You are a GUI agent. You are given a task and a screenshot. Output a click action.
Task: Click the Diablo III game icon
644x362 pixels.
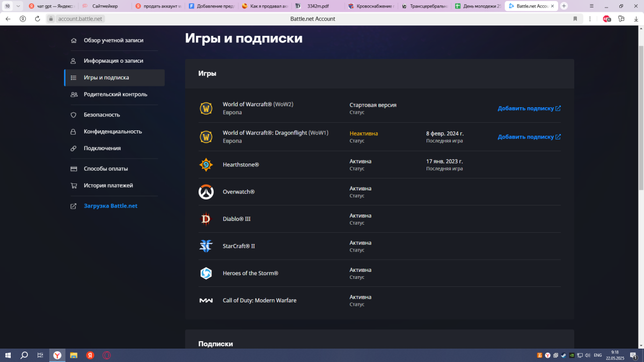point(206,219)
